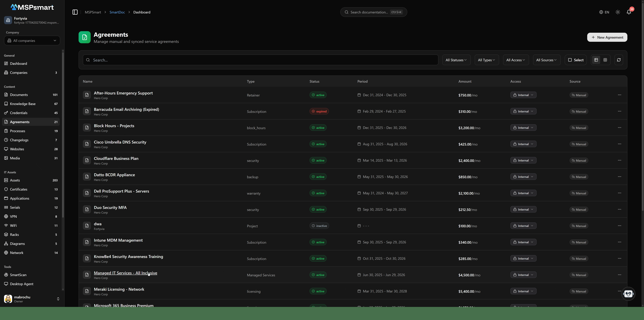Click the refresh agreements icon
The height and width of the screenshot is (320, 644).
619,60
